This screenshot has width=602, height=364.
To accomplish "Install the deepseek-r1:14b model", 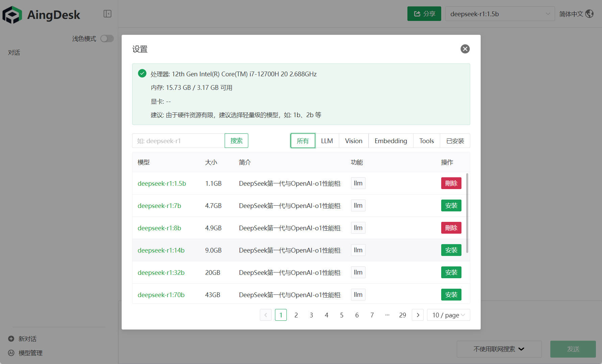I will (x=451, y=250).
